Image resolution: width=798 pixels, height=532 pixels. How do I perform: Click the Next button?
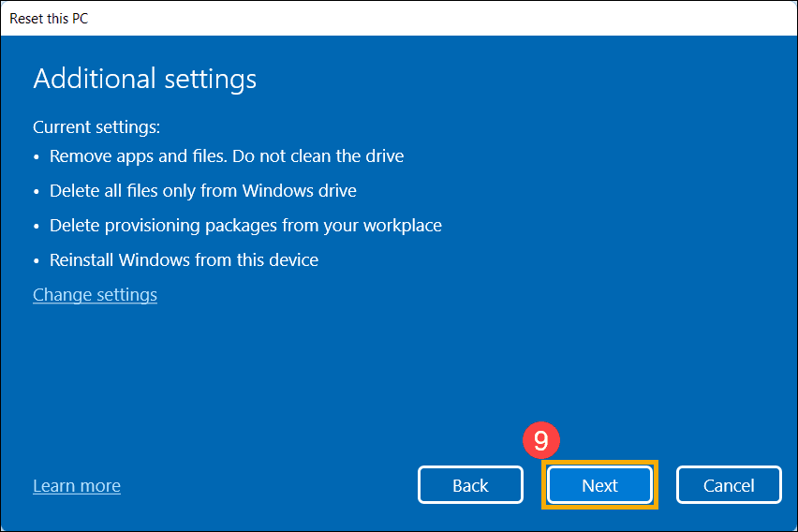599,485
